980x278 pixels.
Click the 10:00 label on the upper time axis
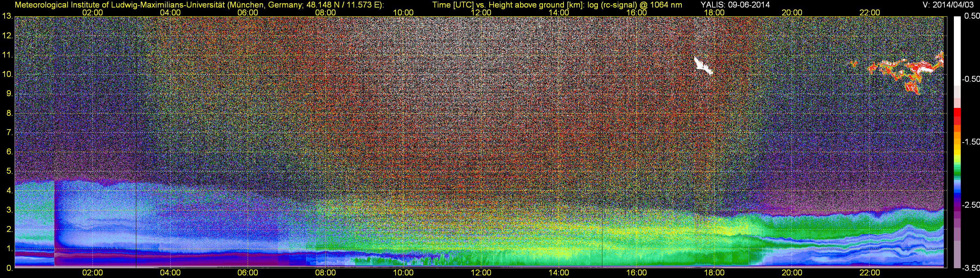click(x=403, y=12)
